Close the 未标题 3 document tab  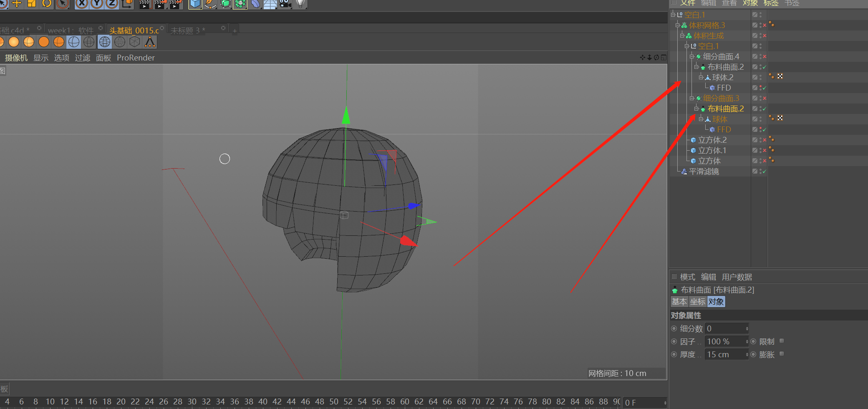223,28
